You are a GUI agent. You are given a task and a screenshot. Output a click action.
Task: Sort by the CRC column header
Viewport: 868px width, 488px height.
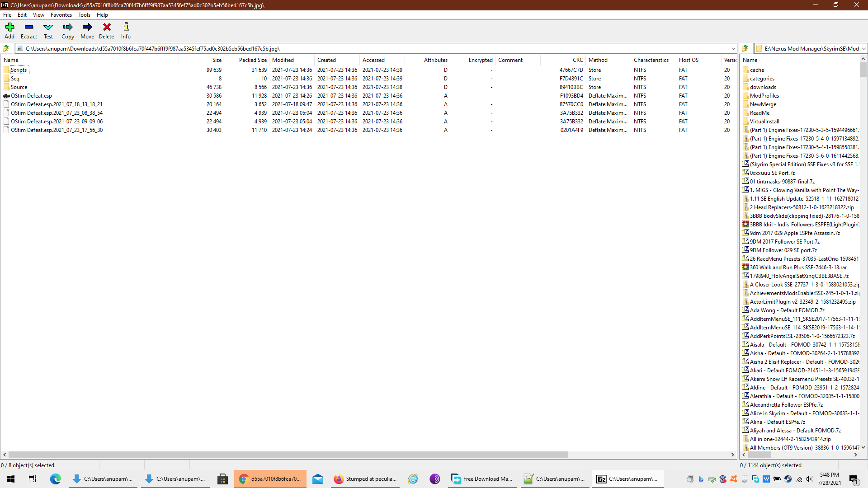(563, 60)
